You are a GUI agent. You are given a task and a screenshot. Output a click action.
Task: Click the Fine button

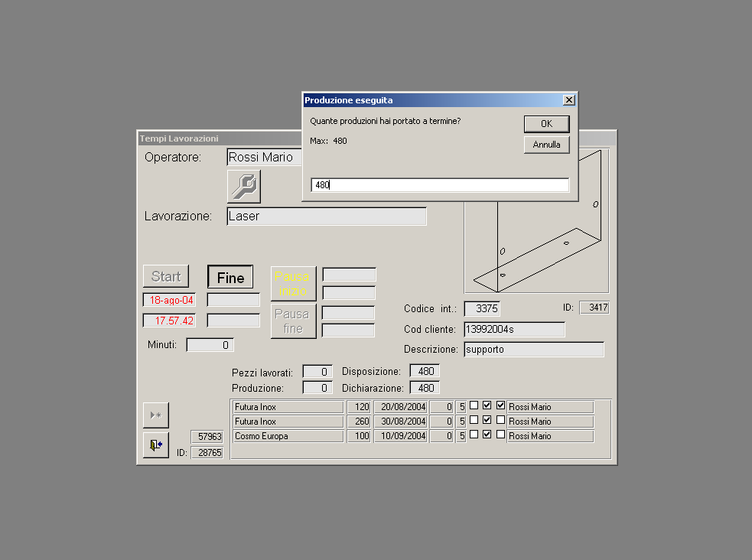click(230, 278)
